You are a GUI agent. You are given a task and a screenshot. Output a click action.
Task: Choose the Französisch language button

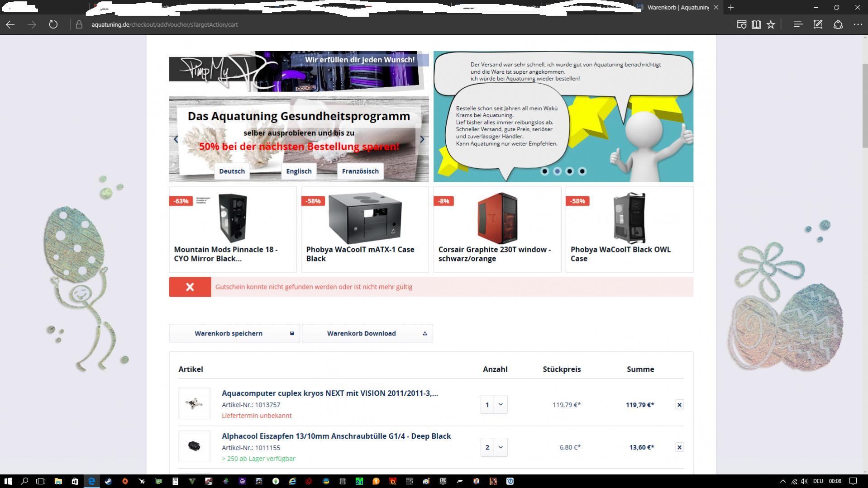360,171
